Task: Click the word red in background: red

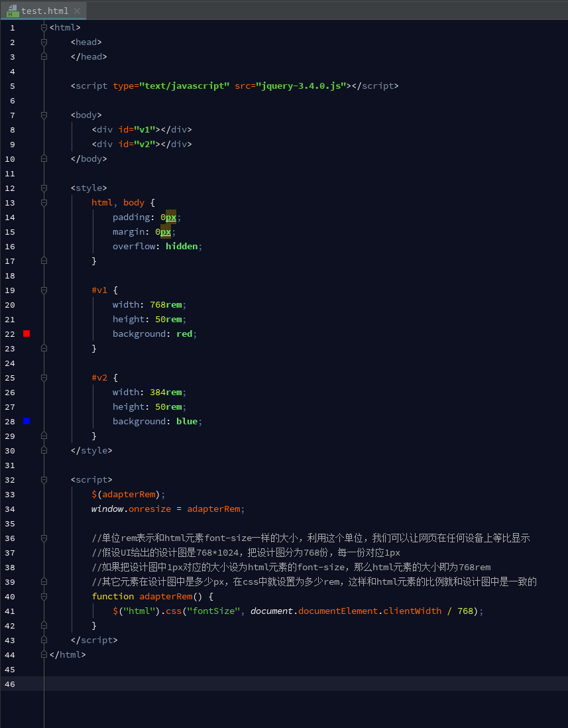Action: click(184, 334)
